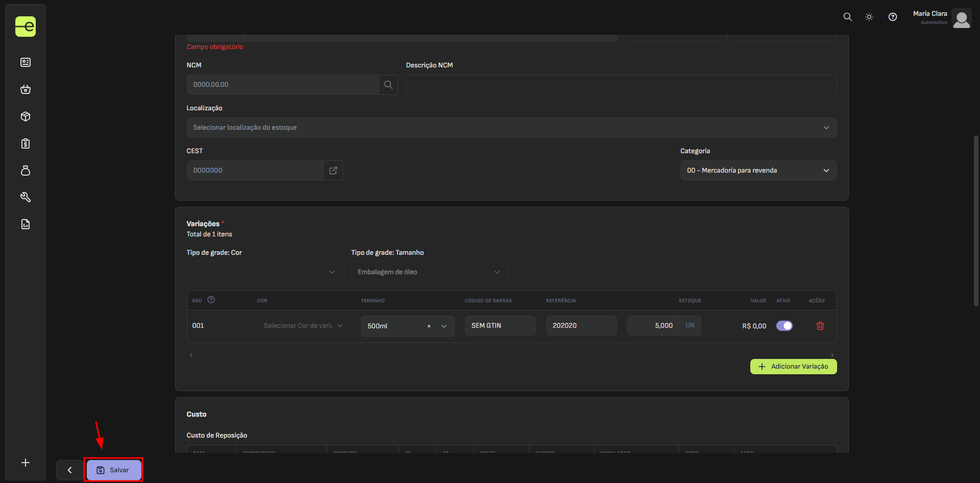The height and width of the screenshot is (483, 980).
Task: Delete variation 001 with trash icon
Action: tap(820, 326)
